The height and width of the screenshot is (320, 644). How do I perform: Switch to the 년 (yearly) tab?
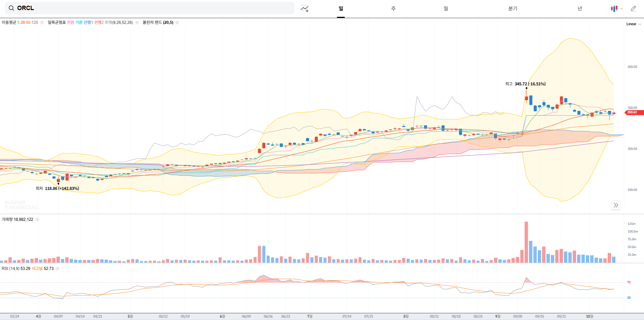coord(580,8)
